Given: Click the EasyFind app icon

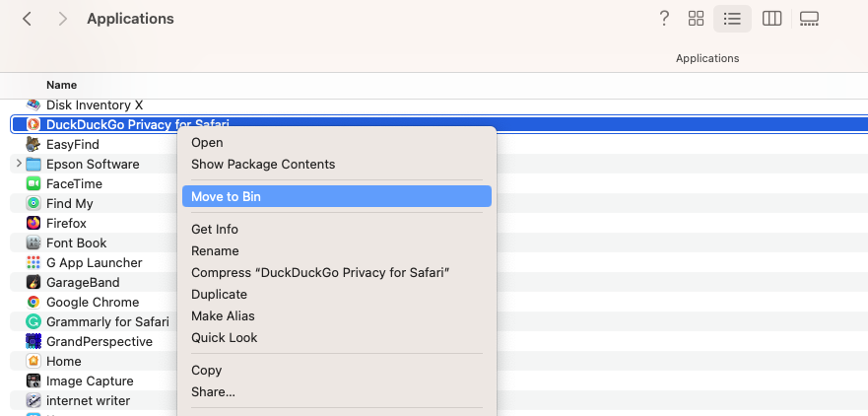Looking at the screenshot, I should (x=33, y=145).
